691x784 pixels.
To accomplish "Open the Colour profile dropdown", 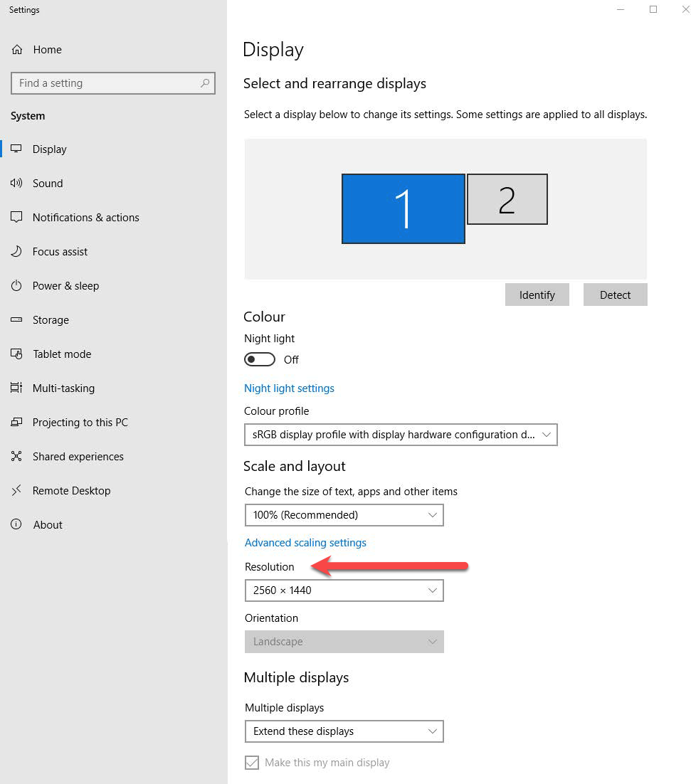I will [400, 435].
